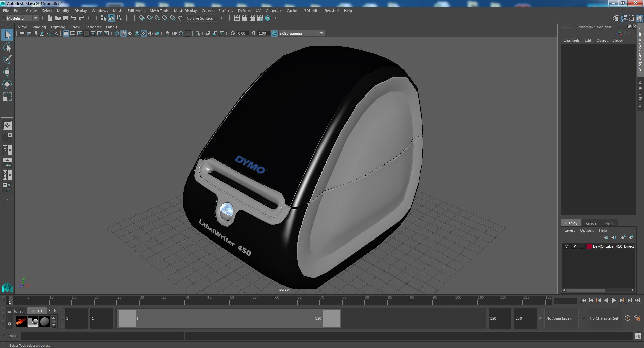Toggle smooth shade all in viewport
The height and width of the screenshot is (348, 644).
tap(123, 33)
